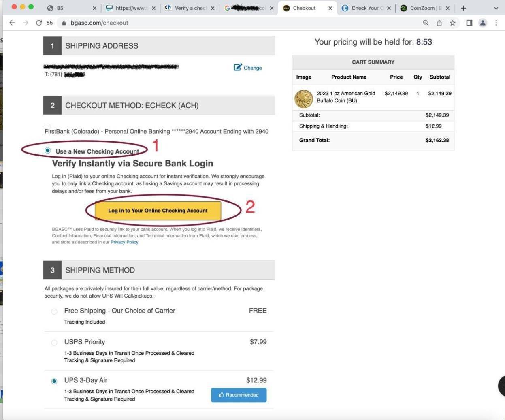505x420 pixels.
Task: Click the Shipping Address section header
Action: pos(159,46)
